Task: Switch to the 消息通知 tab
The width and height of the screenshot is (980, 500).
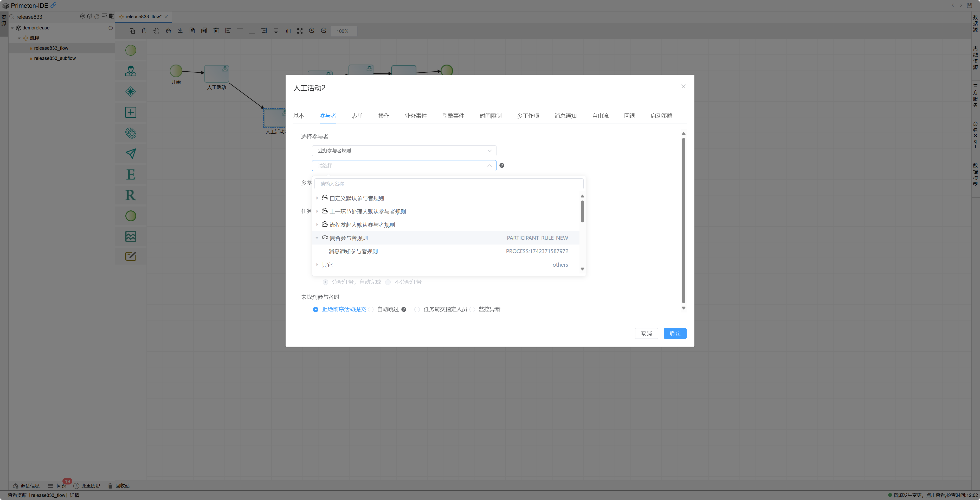Action: coord(565,116)
